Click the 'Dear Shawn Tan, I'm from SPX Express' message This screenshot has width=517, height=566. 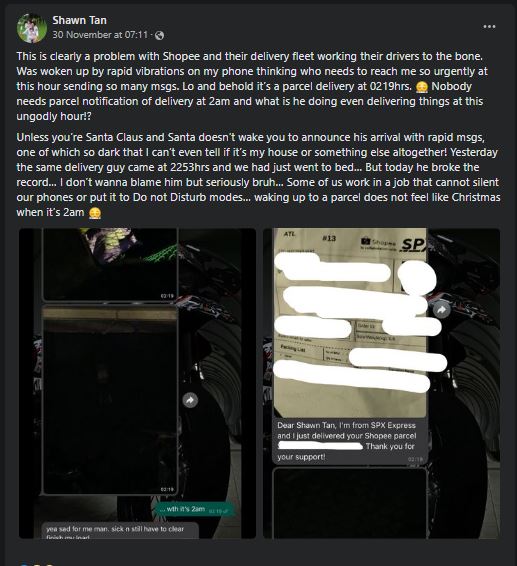(x=349, y=441)
